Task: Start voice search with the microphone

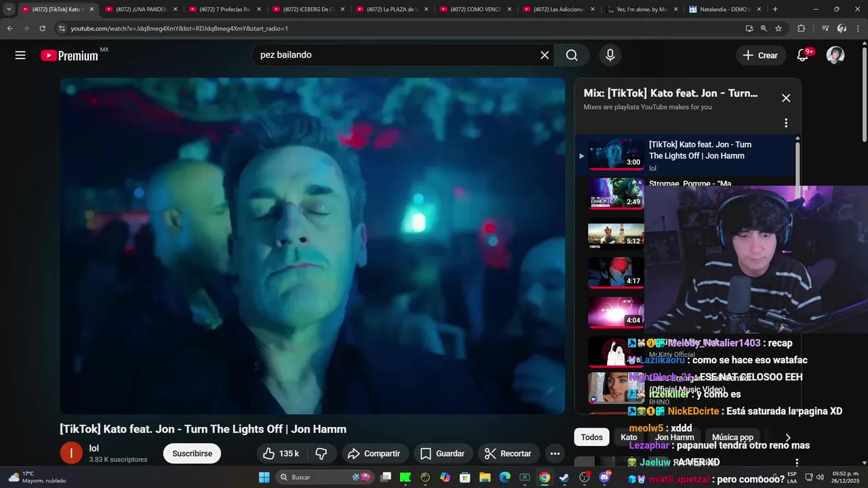Action: point(610,56)
